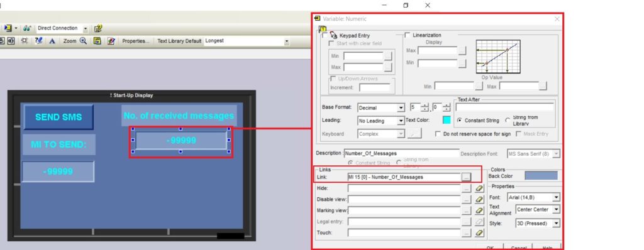
Task: Click the blue letter A text icon
Action: coord(52,41)
